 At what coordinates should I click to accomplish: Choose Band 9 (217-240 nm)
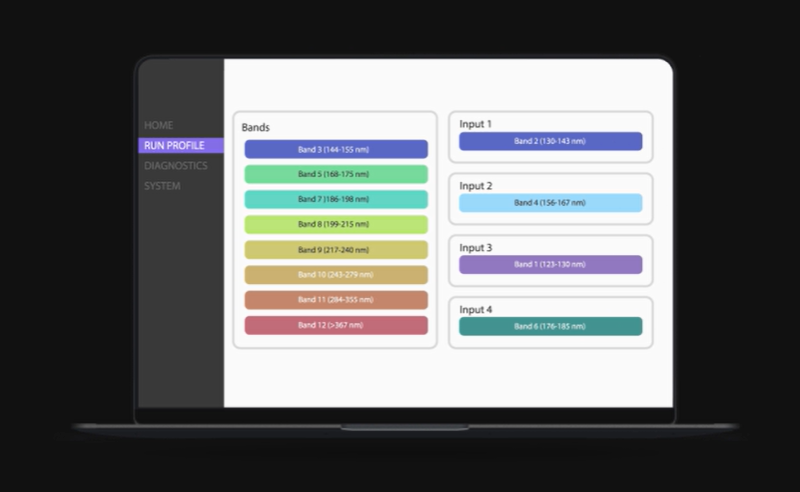click(335, 249)
